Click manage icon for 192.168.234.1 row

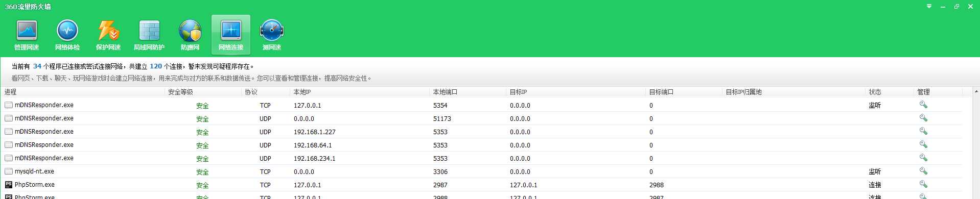tap(923, 158)
